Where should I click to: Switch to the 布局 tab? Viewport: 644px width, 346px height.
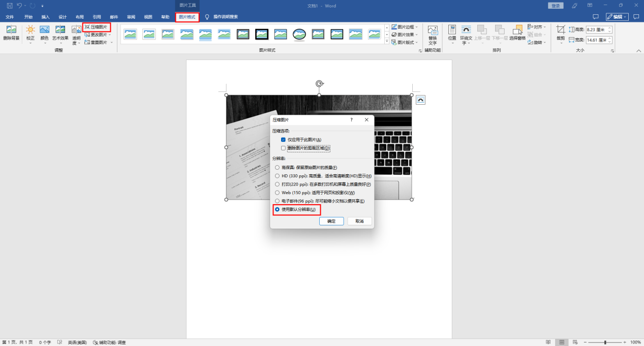point(80,17)
